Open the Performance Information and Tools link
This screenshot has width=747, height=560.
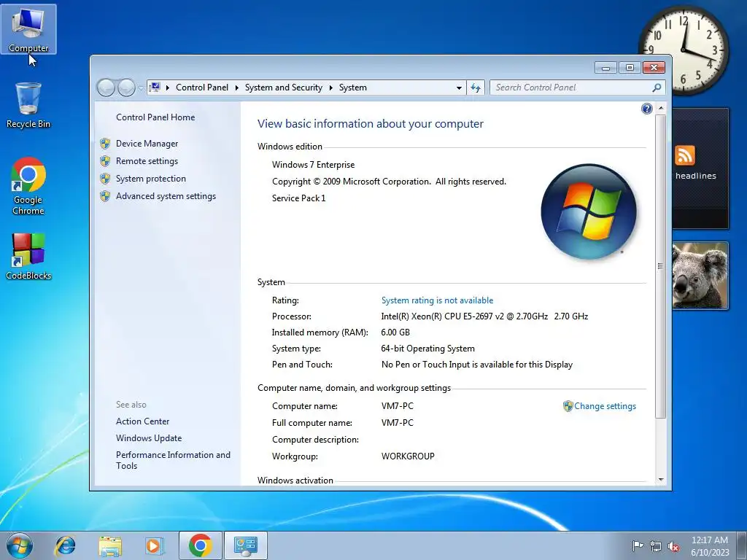pyautogui.click(x=173, y=461)
